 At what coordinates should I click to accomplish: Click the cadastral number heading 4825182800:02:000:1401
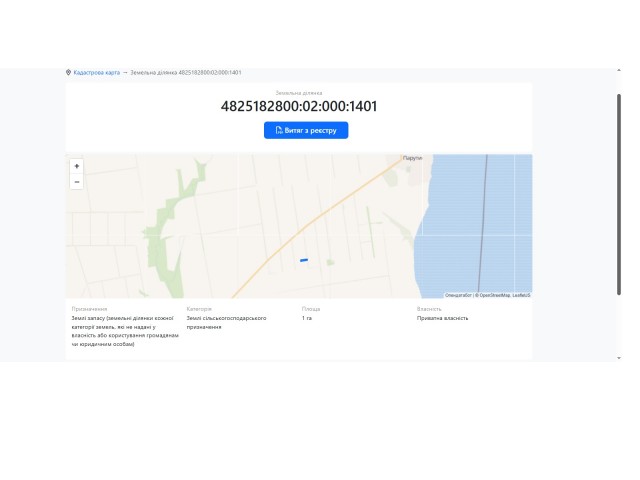pyautogui.click(x=299, y=106)
